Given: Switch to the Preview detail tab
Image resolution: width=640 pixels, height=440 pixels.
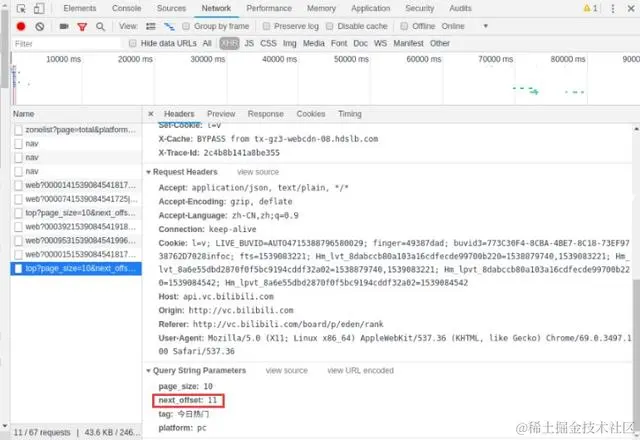Looking at the screenshot, I should point(221,114).
